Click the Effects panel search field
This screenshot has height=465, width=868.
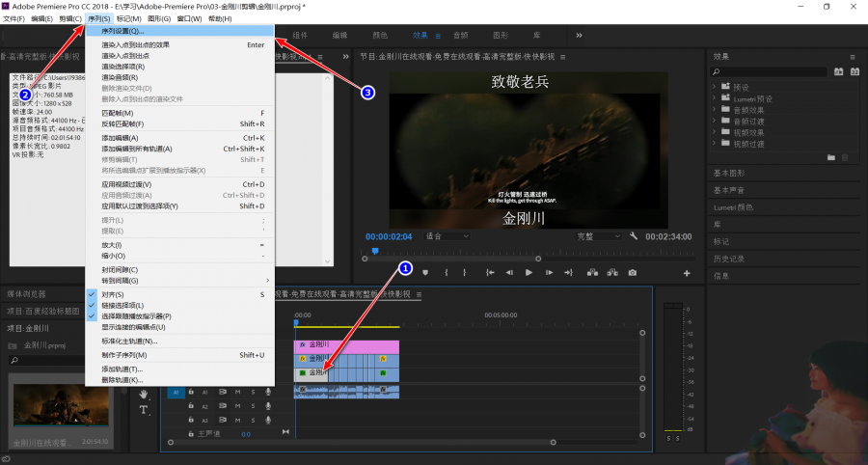pyautogui.click(x=769, y=72)
